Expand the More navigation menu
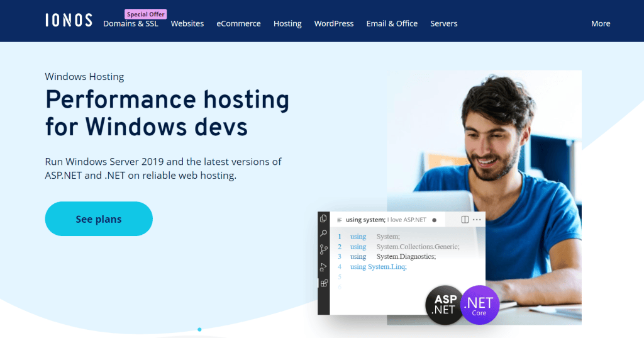The image size is (644, 338). (x=601, y=23)
